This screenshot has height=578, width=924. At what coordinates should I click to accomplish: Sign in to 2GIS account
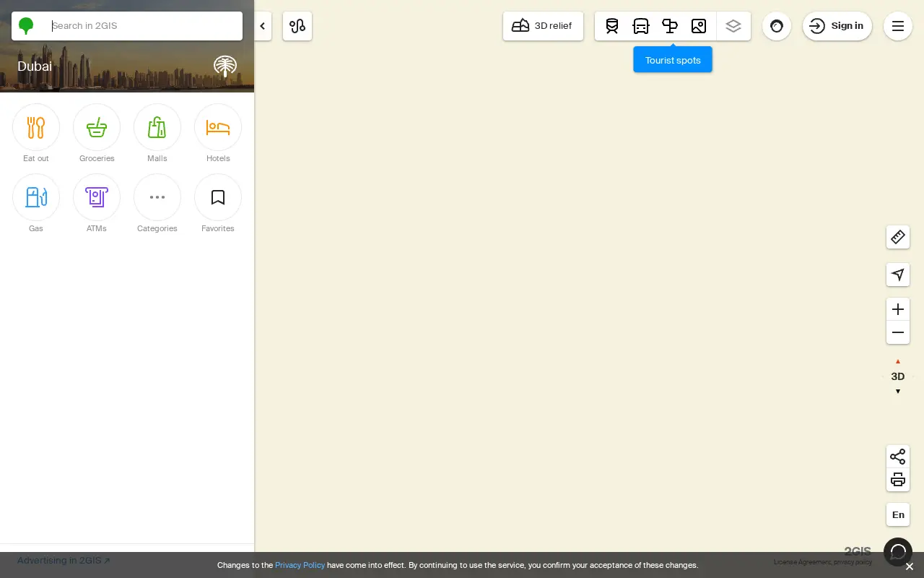click(837, 26)
